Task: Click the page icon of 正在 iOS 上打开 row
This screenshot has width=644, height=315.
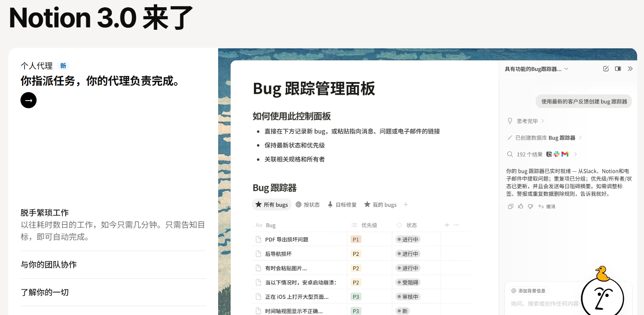Action: pyautogui.click(x=258, y=296)
